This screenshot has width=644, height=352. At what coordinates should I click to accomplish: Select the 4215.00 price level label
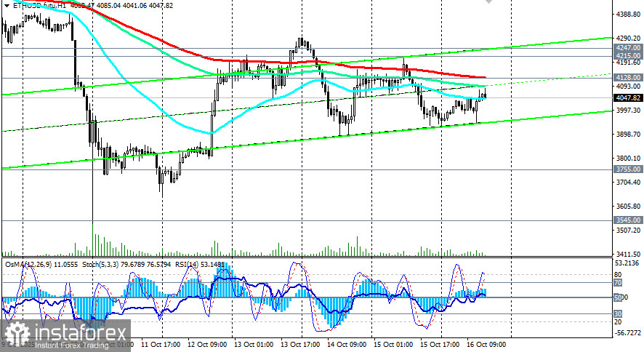pyautogui.click(x=628, y=55)
